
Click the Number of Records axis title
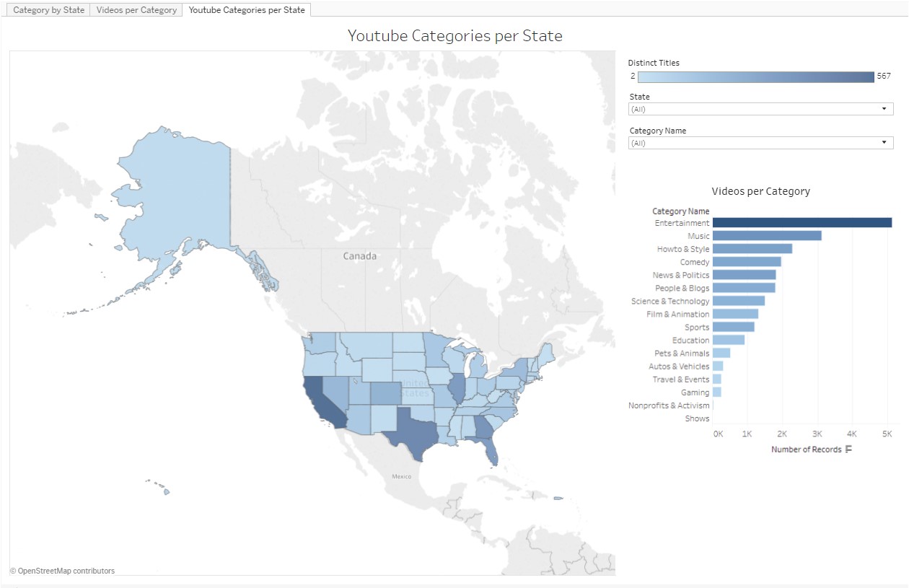806,449
